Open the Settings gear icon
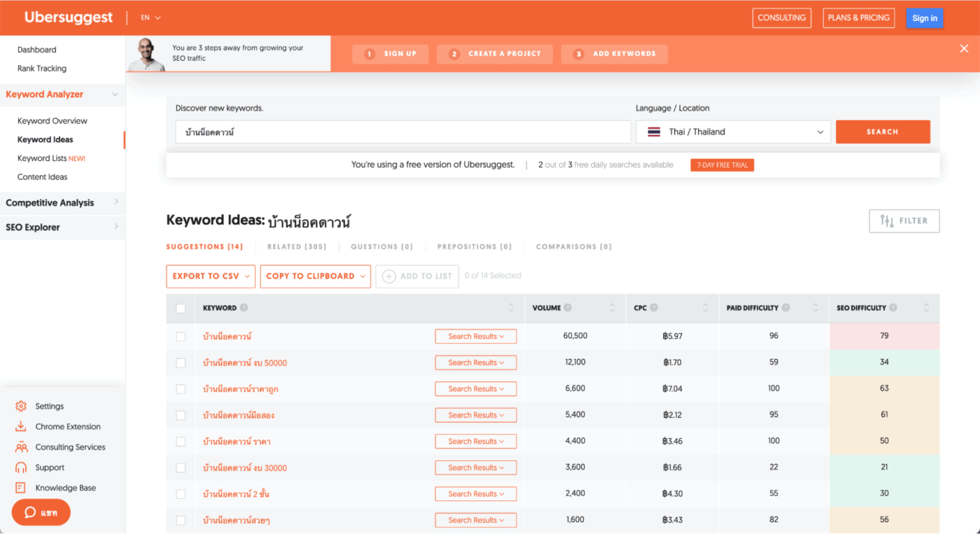 coord(21,406)
